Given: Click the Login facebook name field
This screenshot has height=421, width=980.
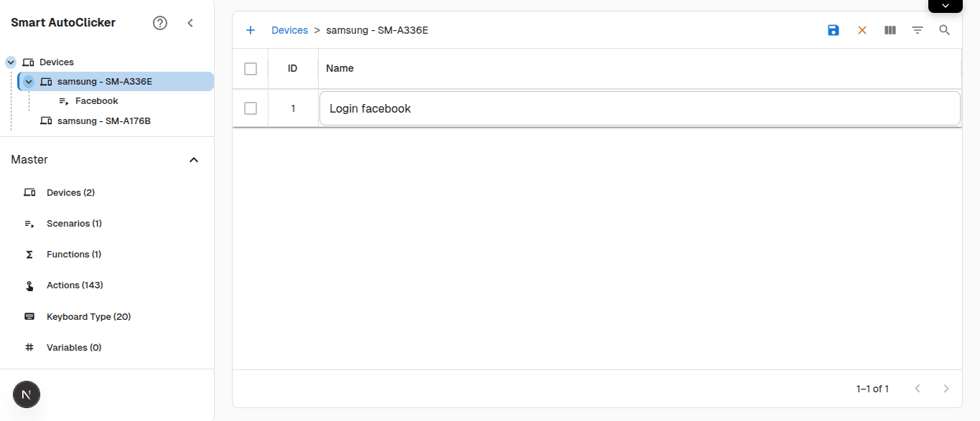Looking at the screenshot, I should (x=639, y=109).
